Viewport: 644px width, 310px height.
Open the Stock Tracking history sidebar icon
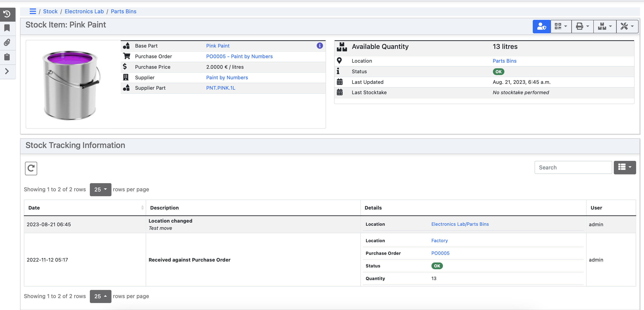(x=7, y=14)
